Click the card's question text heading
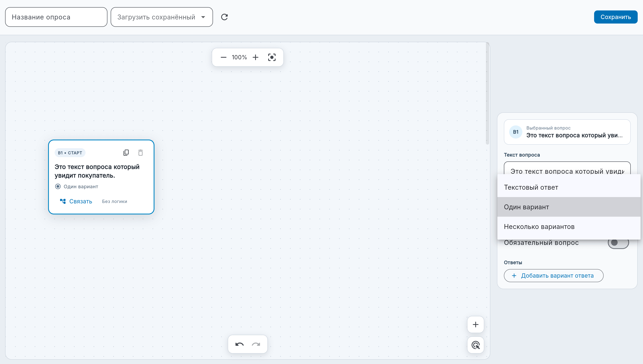The height and width of the screenshot is (364, 643). tap(97, 171)
